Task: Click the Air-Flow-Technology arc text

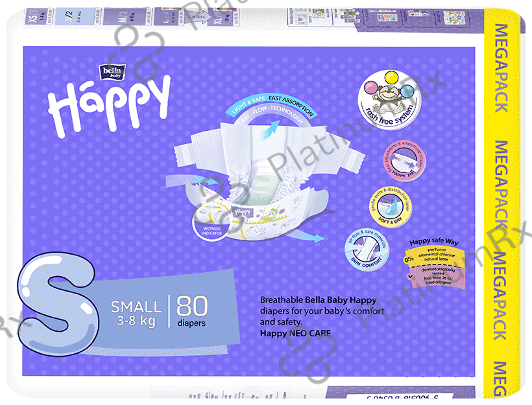Action: pos(272,114)
